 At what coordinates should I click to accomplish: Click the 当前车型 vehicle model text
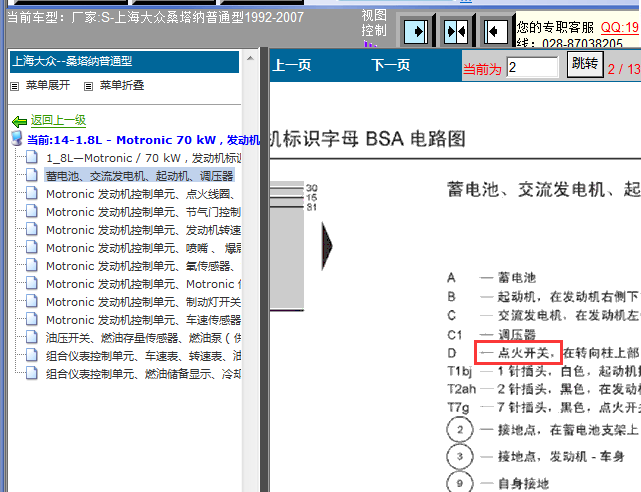155,17
